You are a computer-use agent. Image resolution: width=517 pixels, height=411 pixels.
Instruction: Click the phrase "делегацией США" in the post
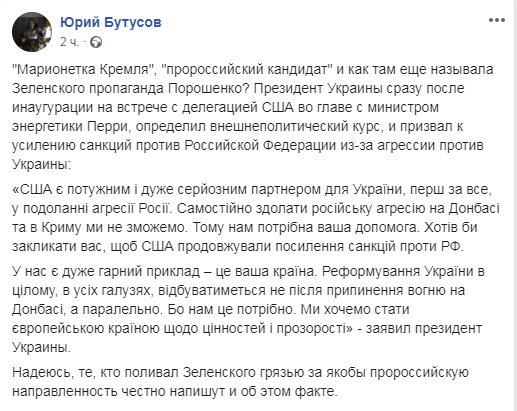238,108
